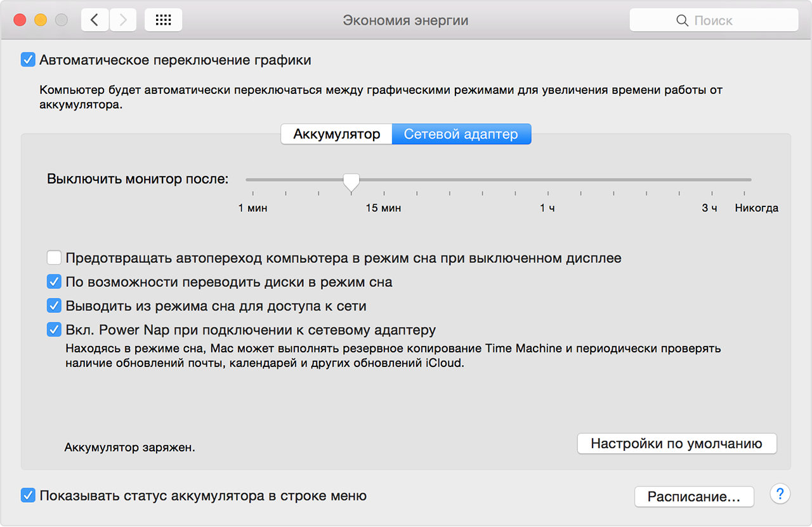Uncheck Показывать статус аккумулятора в строке меню
The height and width of the screenshot is (527, 812).
[x=28, y=496]
